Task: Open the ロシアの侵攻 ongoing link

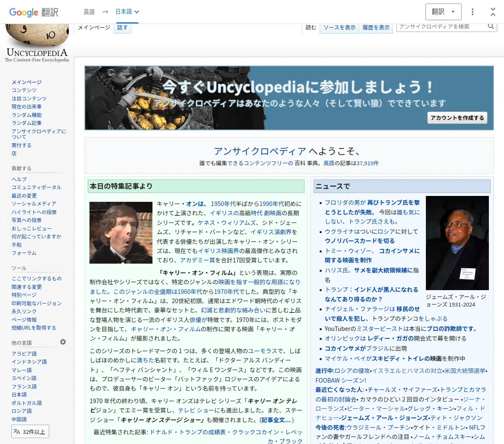Action: 352,370
